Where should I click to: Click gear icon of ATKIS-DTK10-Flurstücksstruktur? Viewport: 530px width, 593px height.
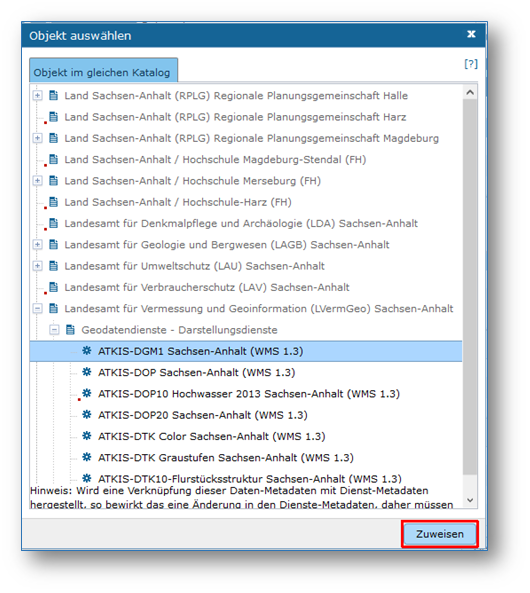87,478
